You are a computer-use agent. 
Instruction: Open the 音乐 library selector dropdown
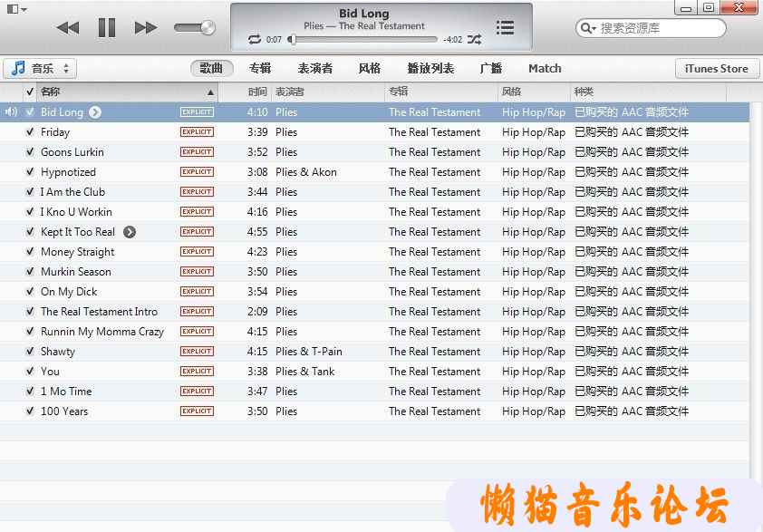pyautogui.click(x=41, y=69)
